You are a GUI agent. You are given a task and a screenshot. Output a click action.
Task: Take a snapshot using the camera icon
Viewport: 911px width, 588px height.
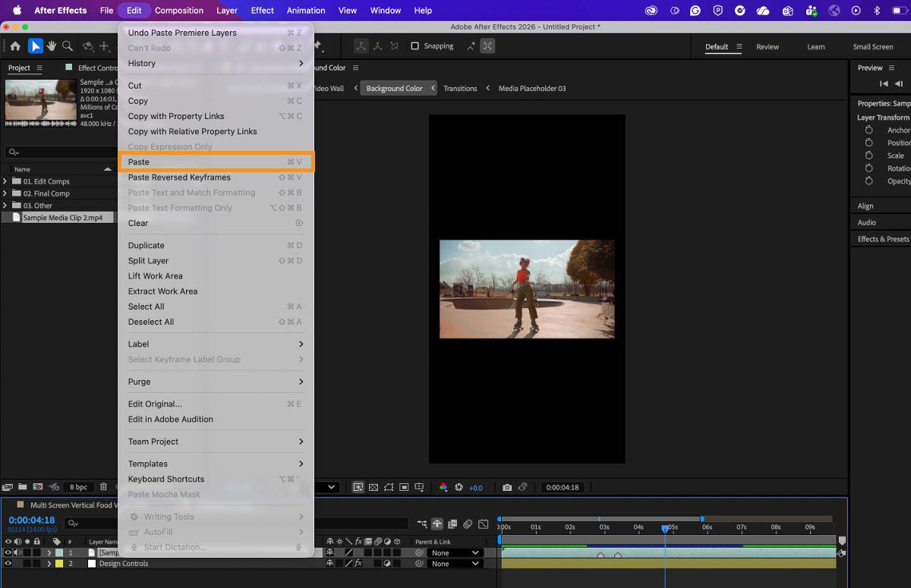pyautogui.click(x=507, y=487)
